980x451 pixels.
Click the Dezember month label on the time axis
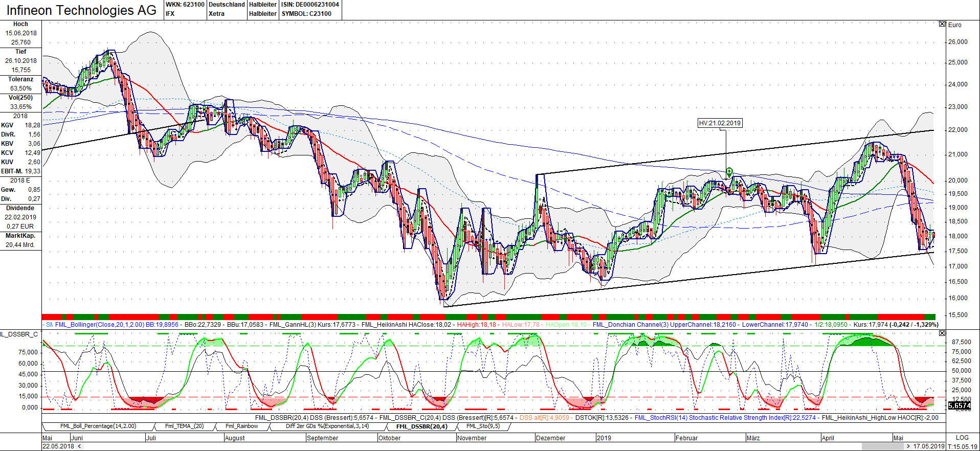550,438
